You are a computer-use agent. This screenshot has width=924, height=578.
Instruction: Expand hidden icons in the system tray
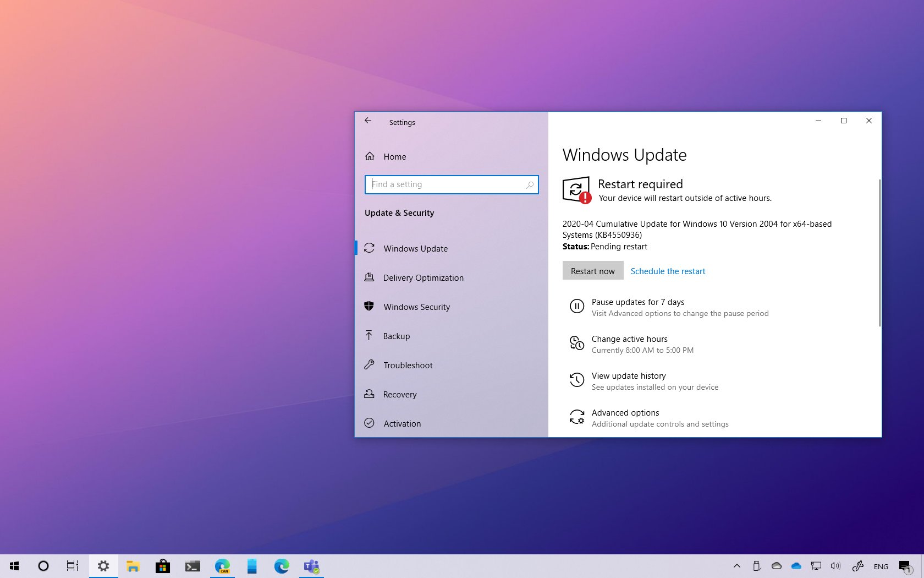[736, 566]
